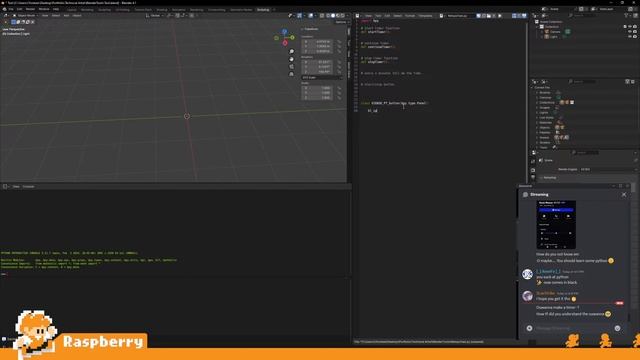Click the blue Z axis on navigation gizmo
640x360 pixels.
point(284,31)
